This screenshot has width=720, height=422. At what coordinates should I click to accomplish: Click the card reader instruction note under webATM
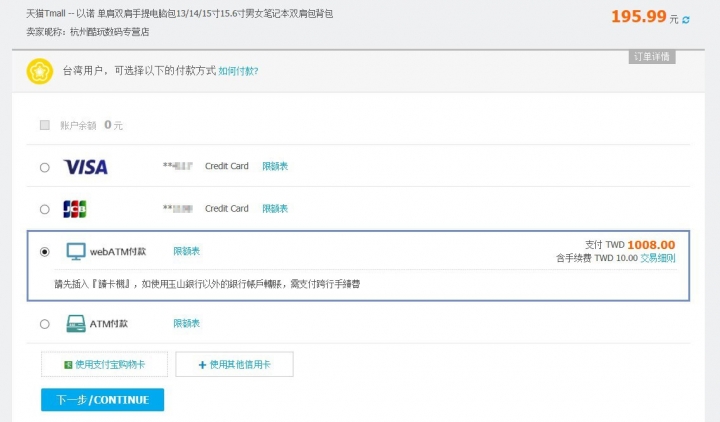tap(207, 284)
